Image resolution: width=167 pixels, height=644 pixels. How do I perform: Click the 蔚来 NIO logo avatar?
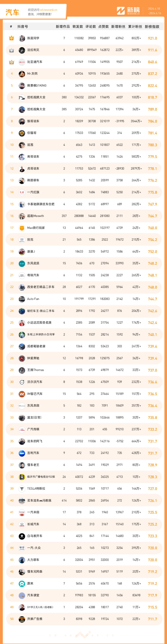coord(22,583)
